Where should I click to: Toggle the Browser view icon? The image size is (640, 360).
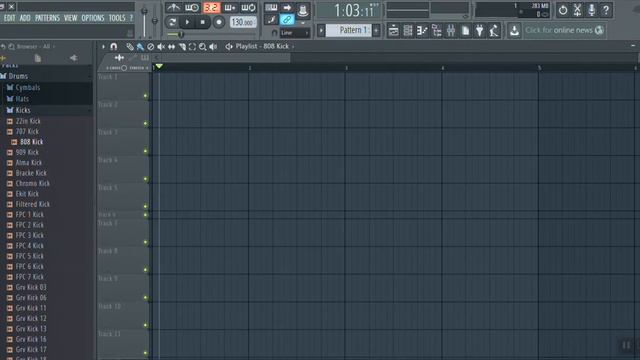[436, 31]
